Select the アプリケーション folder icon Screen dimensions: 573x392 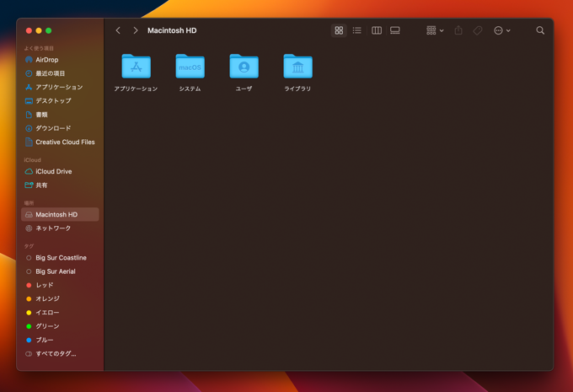click(x=136, y=67)
